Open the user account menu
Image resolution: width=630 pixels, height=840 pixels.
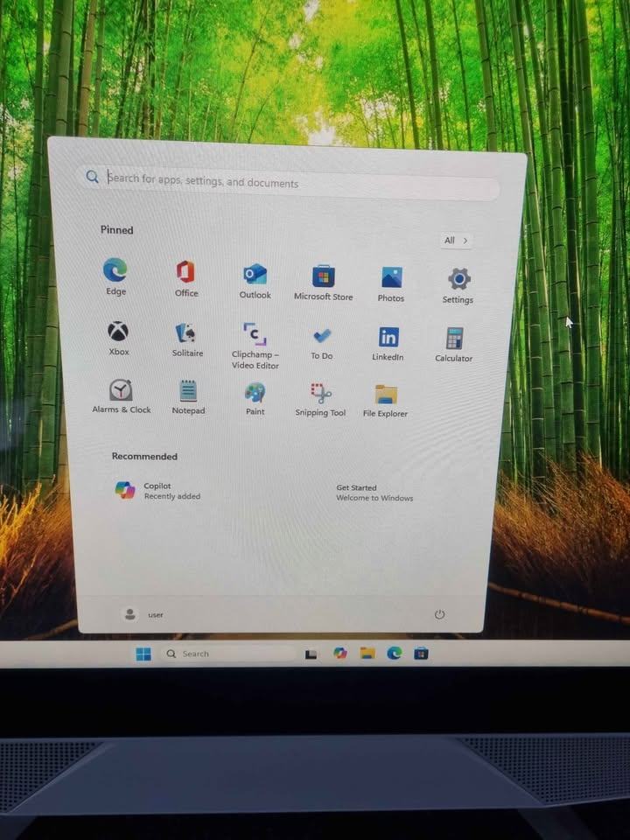[x=143, y=614]
